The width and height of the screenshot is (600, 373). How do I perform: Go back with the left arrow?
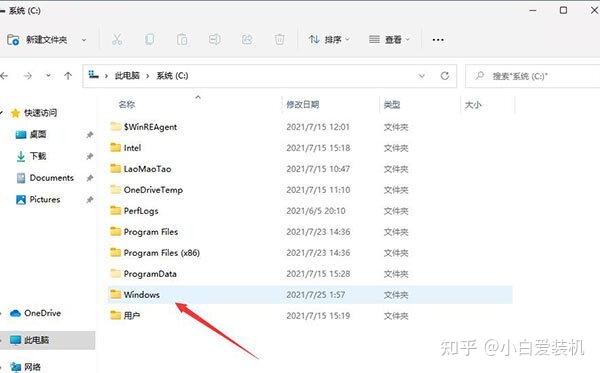(4, 76)
